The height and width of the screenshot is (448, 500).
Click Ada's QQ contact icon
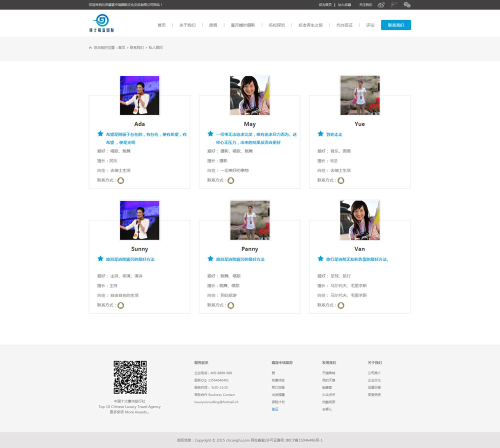click(x=120, y=180)
